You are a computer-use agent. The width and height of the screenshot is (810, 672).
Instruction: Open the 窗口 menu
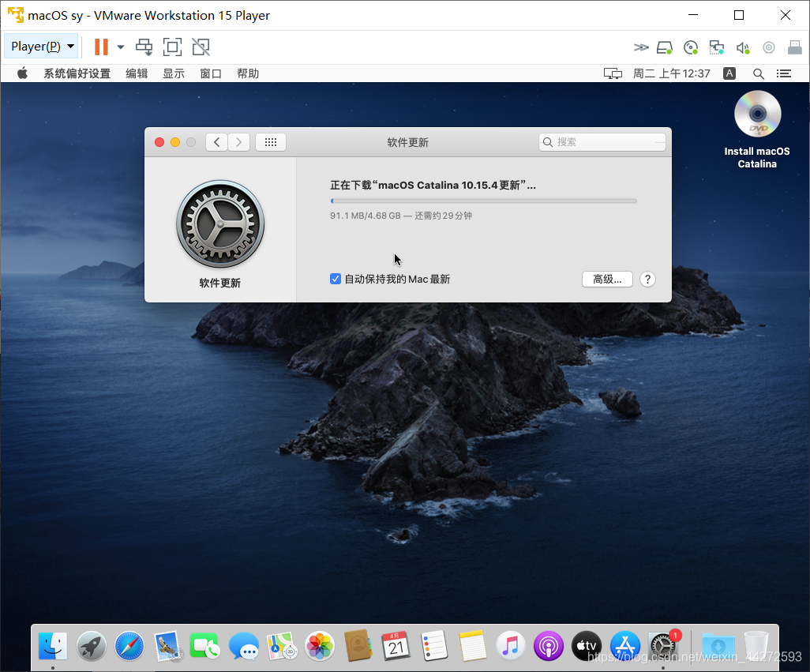[x=211, y=73]
